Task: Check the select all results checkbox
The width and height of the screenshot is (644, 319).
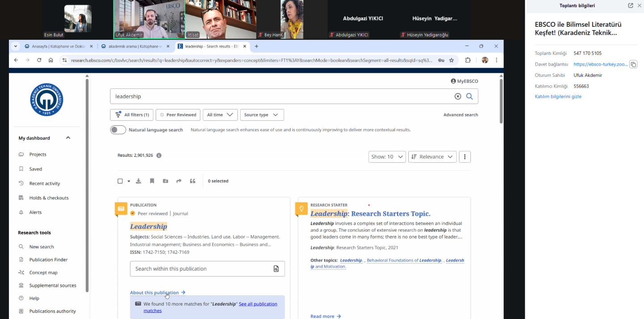Action: tap(120, 181)
